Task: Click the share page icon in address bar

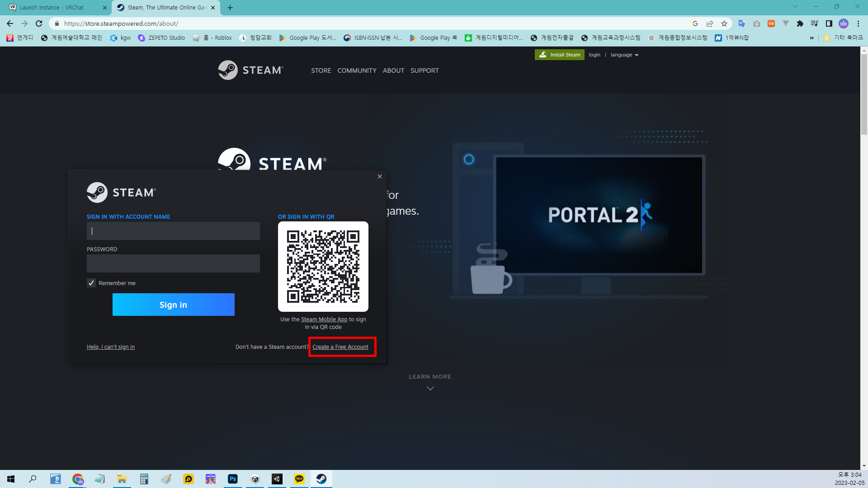Action: click(x=710, y=23)
